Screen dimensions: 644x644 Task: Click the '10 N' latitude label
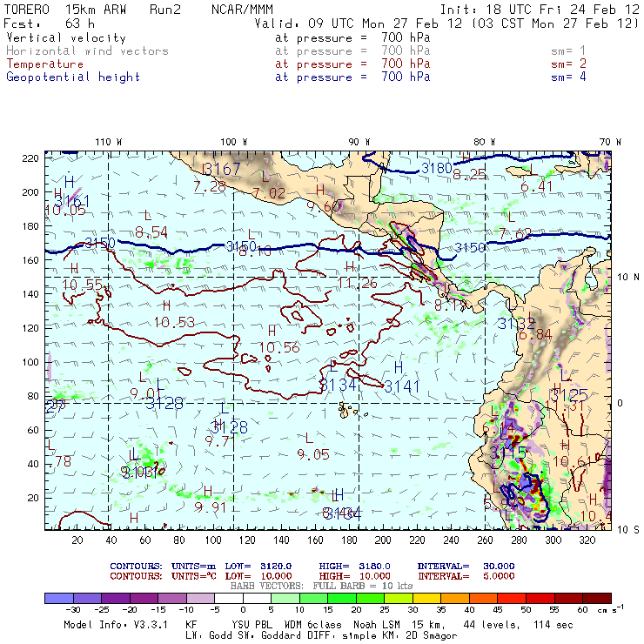pos(628,278)
